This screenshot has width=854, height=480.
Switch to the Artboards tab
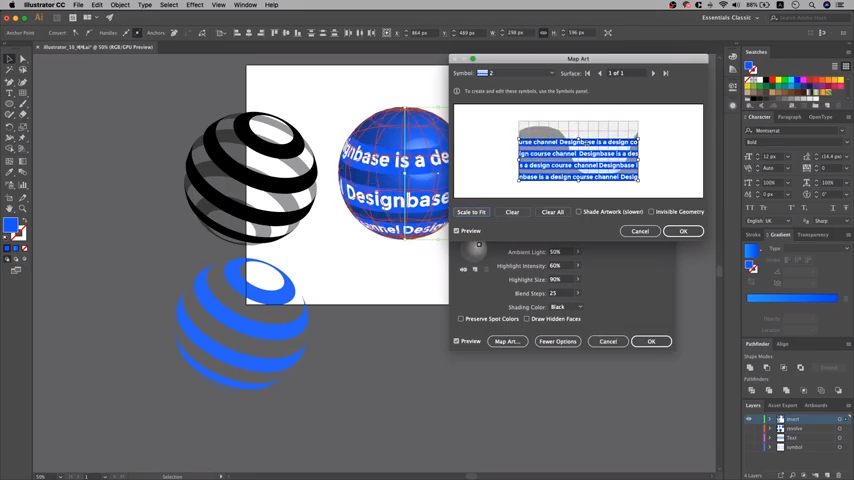(815, 405)
